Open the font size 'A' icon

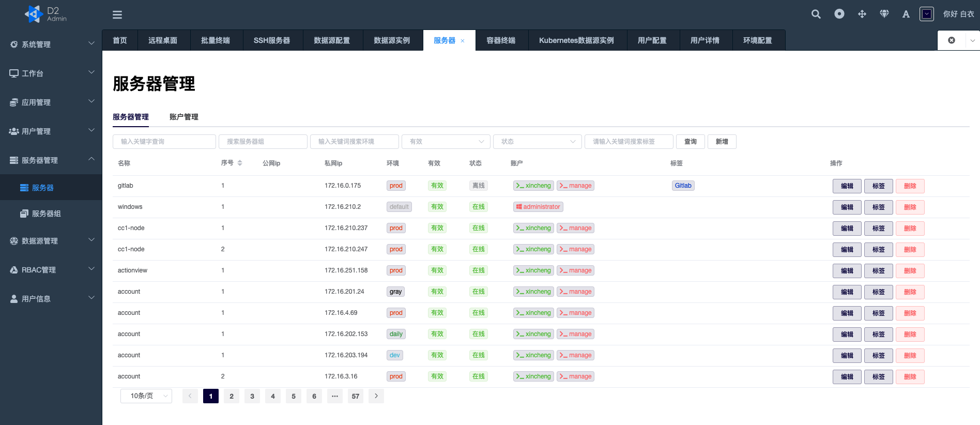pos(906,14)
